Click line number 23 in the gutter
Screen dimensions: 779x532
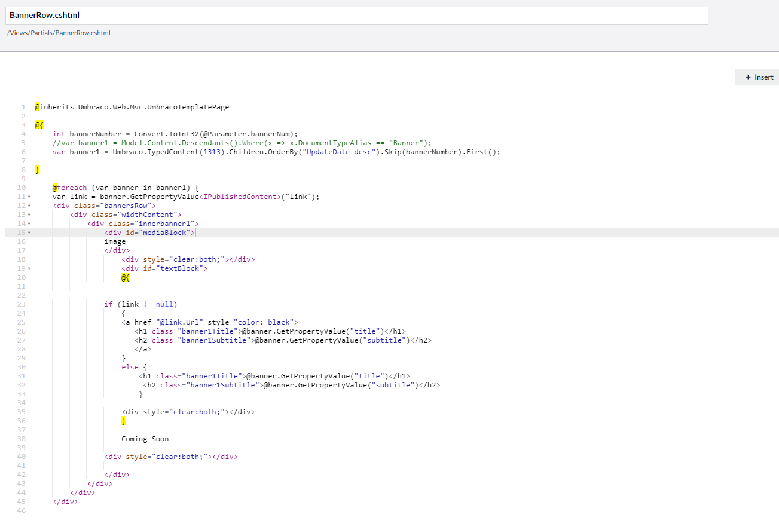22,304
